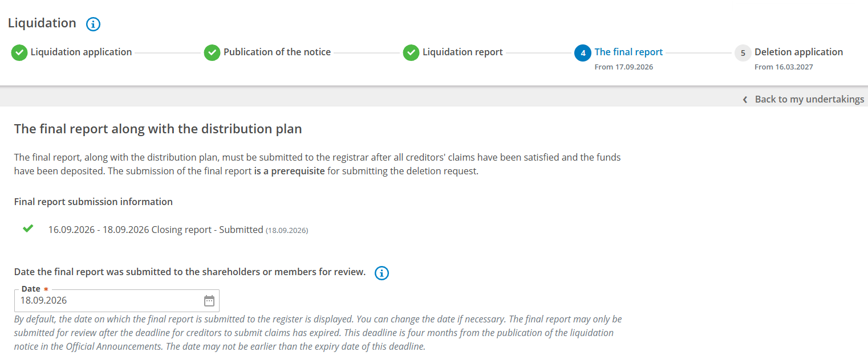Go to the Liquidation application step
868x360 pixels.
tap(81, 52)
